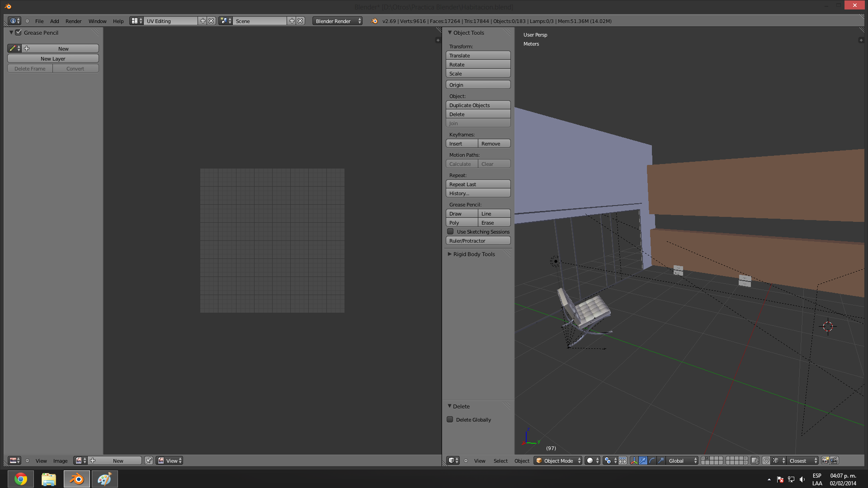Open the Object Mode dropdown

tap(558, 460)
